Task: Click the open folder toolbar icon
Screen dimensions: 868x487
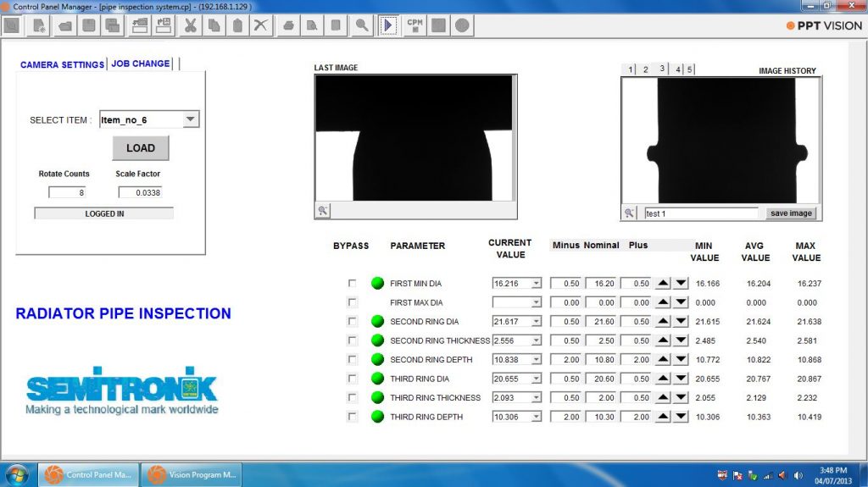Action: 64,25
